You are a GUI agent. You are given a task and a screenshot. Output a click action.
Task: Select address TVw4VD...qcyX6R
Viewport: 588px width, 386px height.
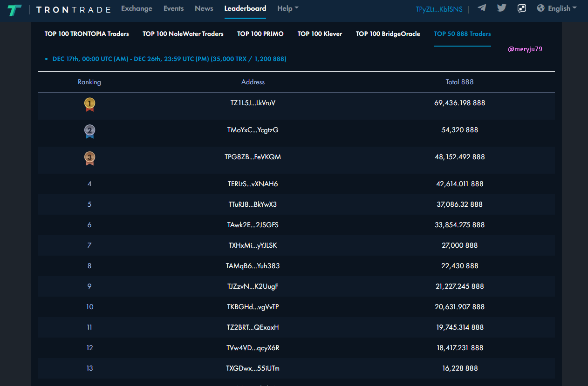[253, 348]
